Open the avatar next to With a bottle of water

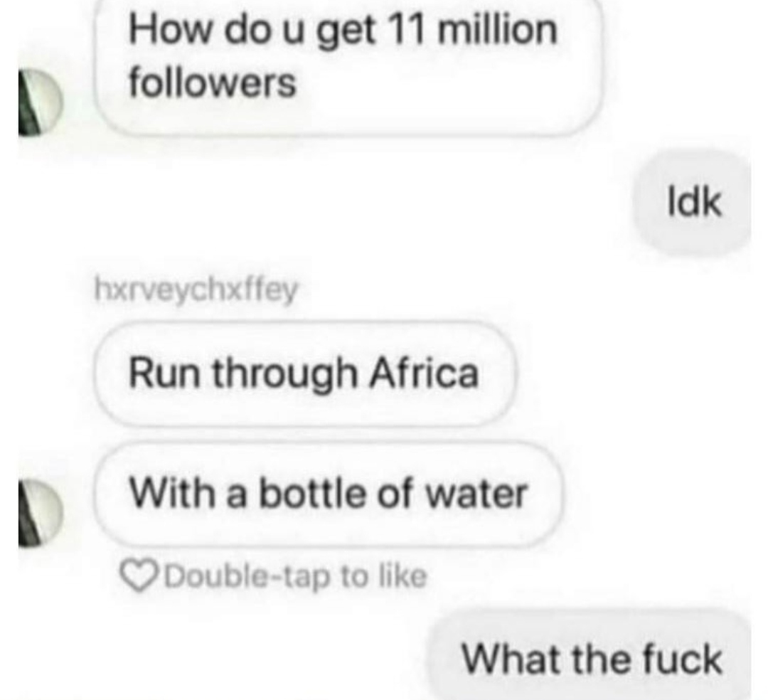40,512
